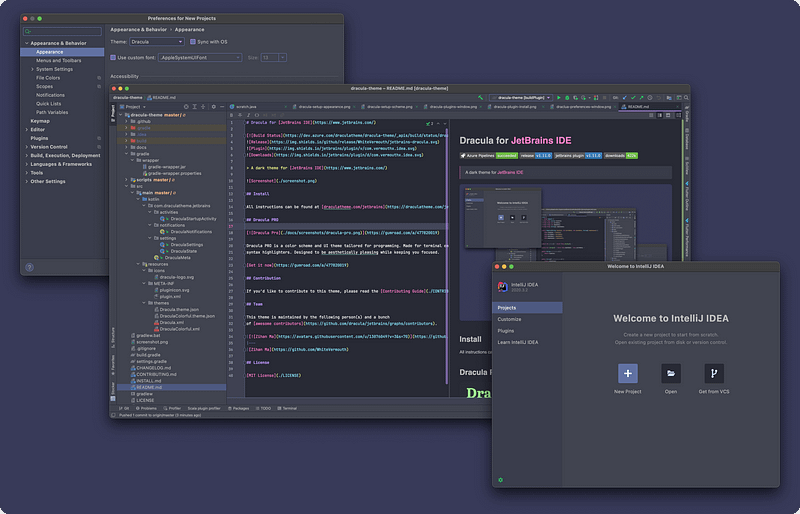Select Path Variables in Preferences

(x=52, y=112)
